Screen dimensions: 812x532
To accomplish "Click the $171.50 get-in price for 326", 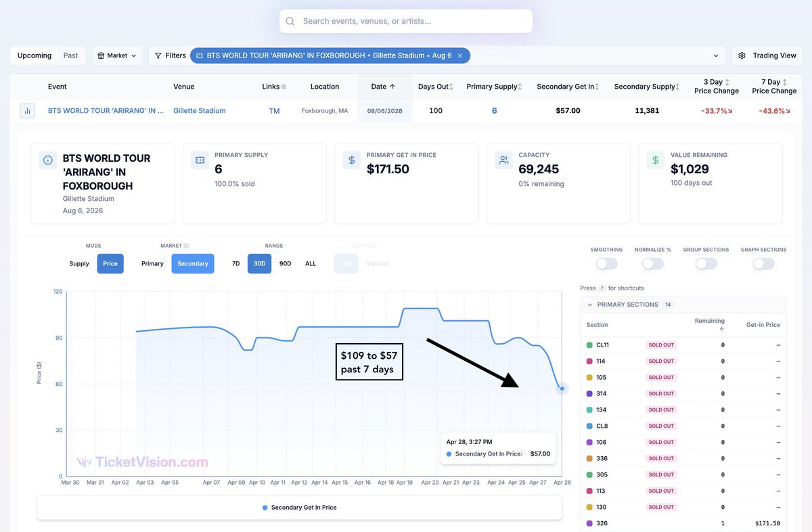I will 767,524.
